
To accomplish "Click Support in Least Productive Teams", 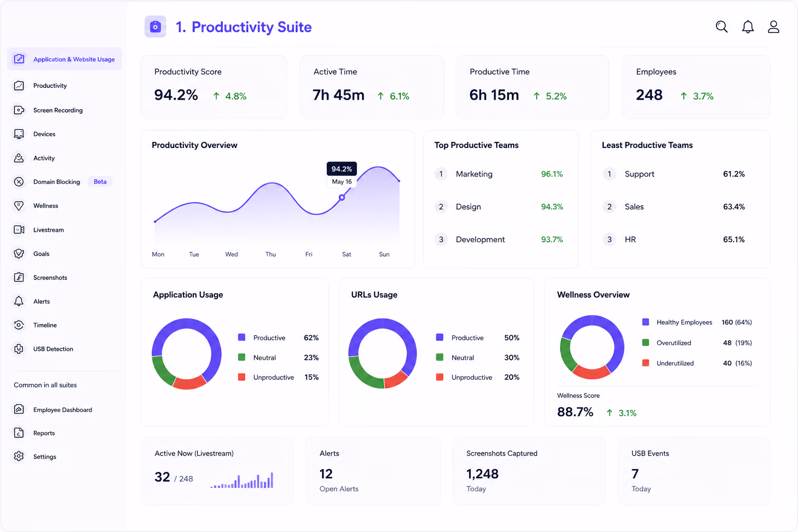I will pyautogui.click(x=640, y=174).
